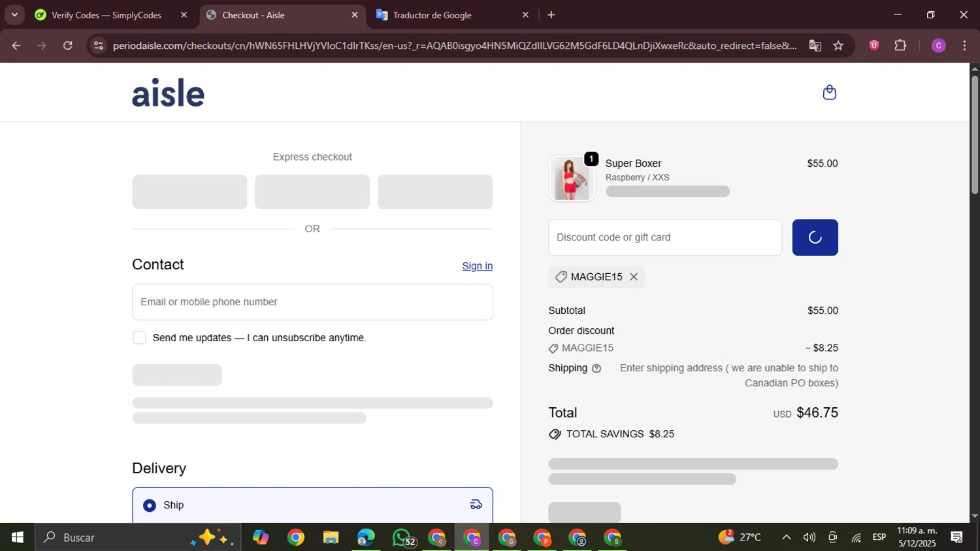
Task: Click the shipping info question mark icon
Action: click(x=596, y=369)
